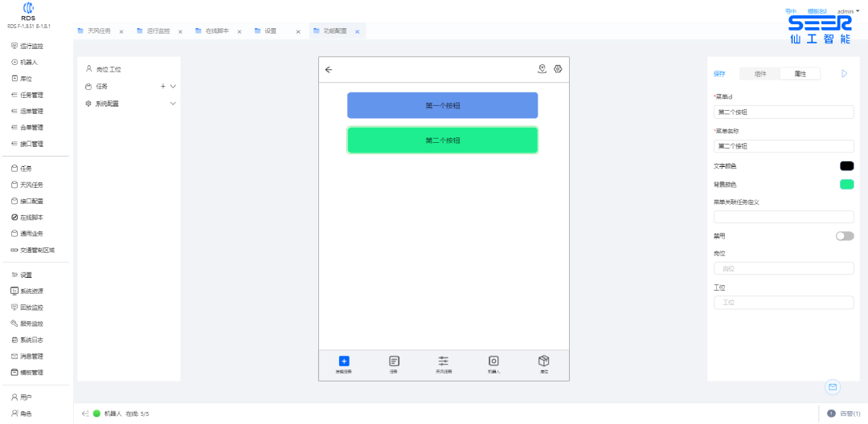Click the green 第二个按钮 button
Viewport: 868px width, 424px height.
pos(442,141)
